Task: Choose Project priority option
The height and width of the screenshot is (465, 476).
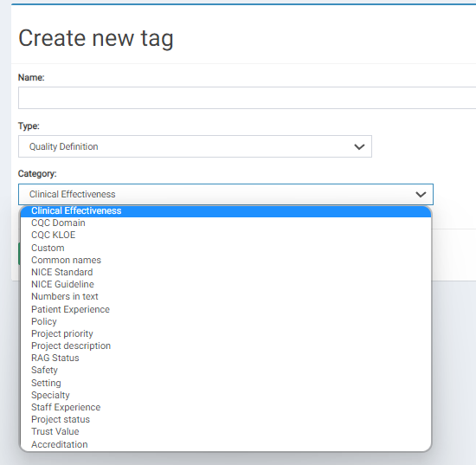Action: tap(226, 333)
